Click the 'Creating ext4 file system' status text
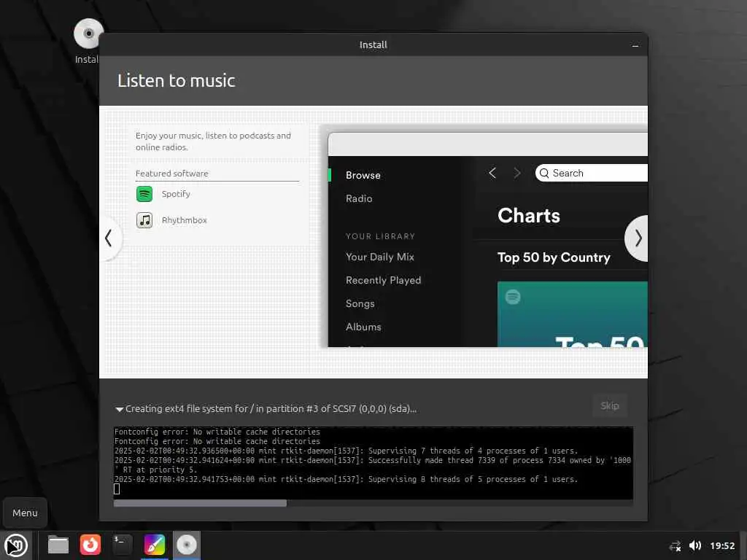 [271, 408]
